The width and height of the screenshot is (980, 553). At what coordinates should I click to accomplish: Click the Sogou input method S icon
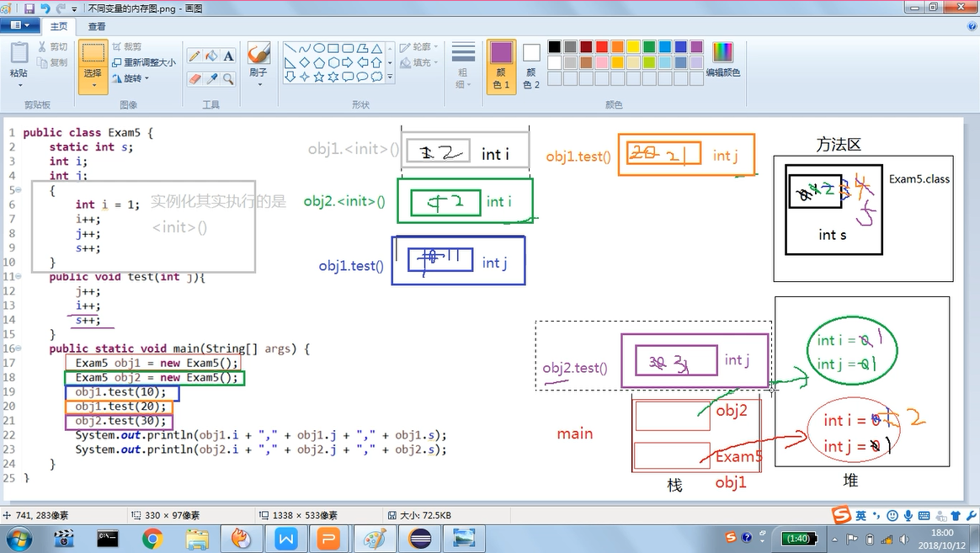coord(841,515)
